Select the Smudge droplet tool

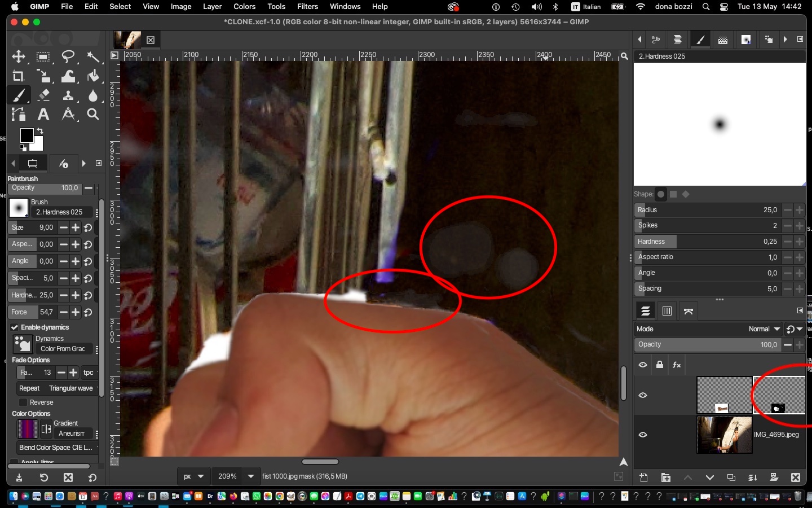coord(93,95)
